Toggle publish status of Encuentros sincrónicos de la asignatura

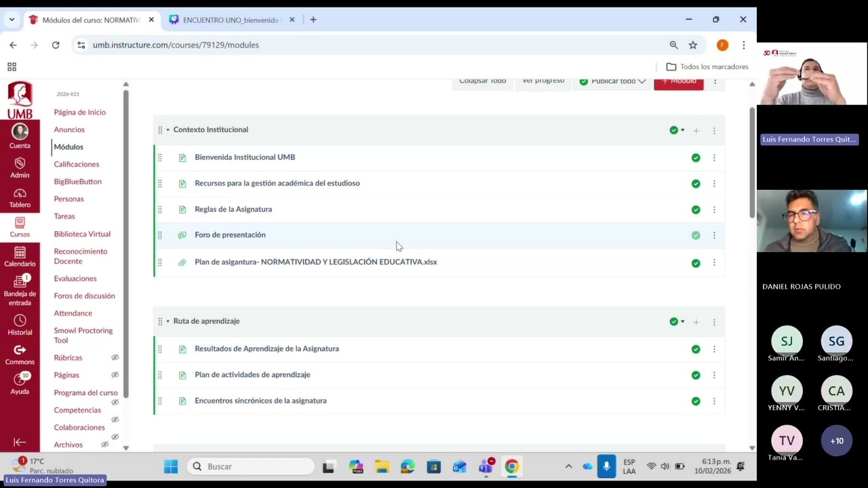point(696,401)
